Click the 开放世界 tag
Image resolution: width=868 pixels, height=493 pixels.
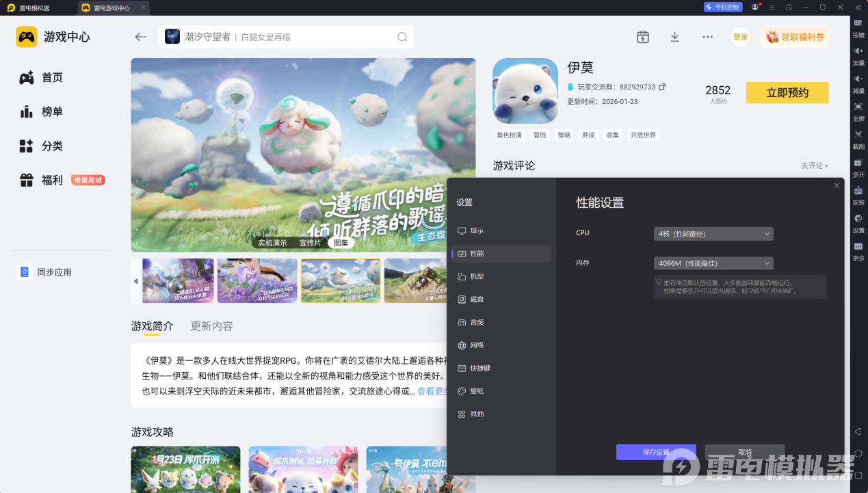[643, 135]
